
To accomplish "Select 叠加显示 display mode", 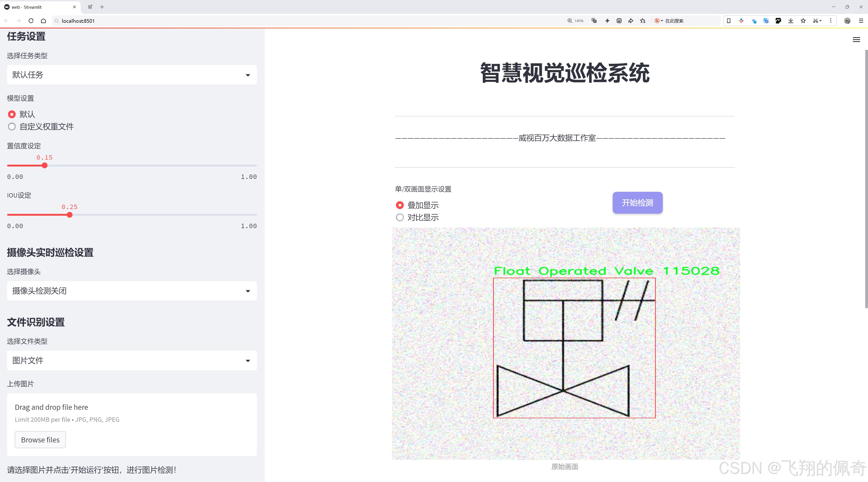I will 400,205.
